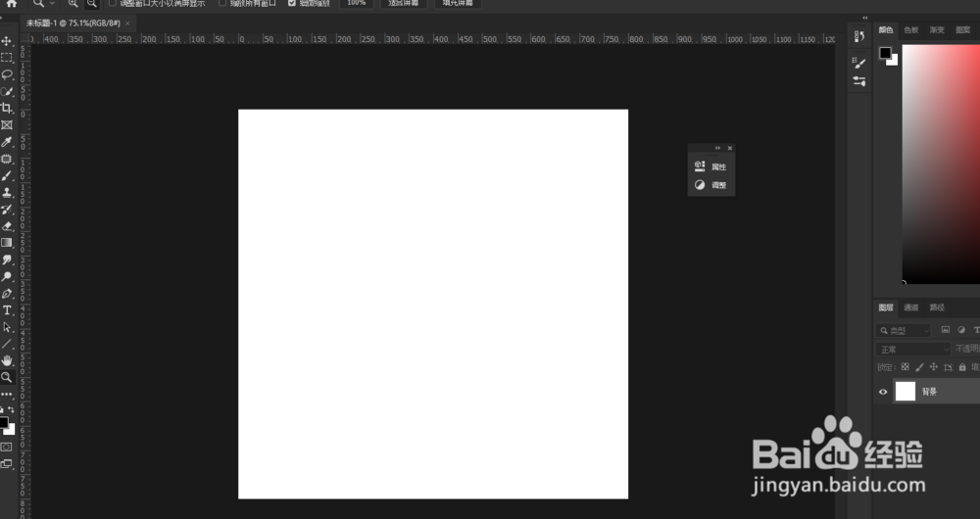Screen dimensions: 980x519
Task: Open the 调整 (Adjustments) panel
Action: pyautogui.click(x=711, y=185)
